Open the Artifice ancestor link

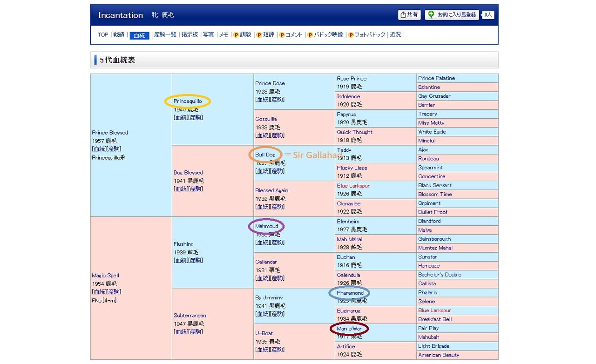pos(346,347)
